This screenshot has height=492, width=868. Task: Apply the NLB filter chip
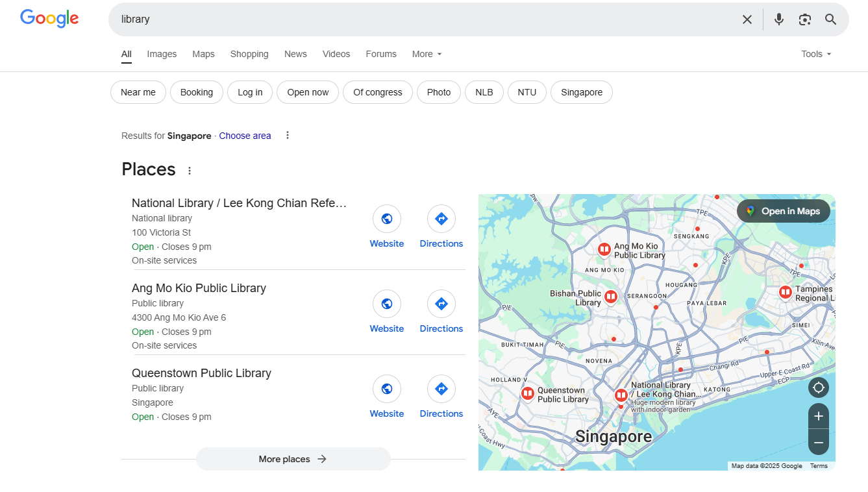point(484,92)
